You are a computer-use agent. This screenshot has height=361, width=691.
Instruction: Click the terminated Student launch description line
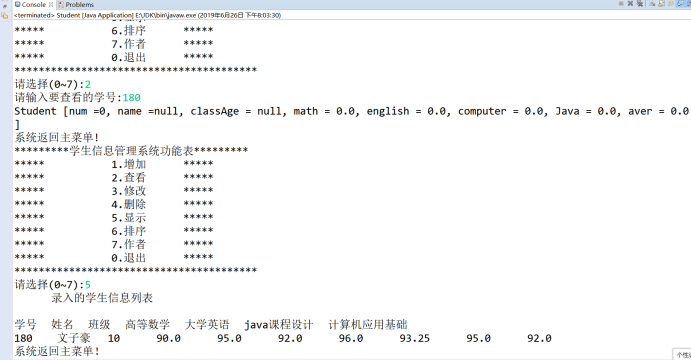pyautogui.click(x=147, y=15)
